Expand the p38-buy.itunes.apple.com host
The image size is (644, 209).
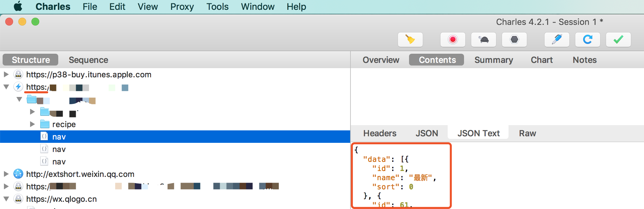pos(6,74)
